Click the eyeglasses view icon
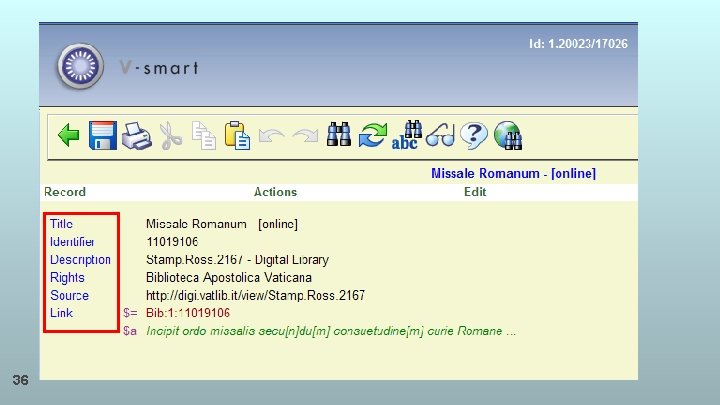Image resolution: width=720 pixels, height=405 pixels. click(x=440, y=136)
